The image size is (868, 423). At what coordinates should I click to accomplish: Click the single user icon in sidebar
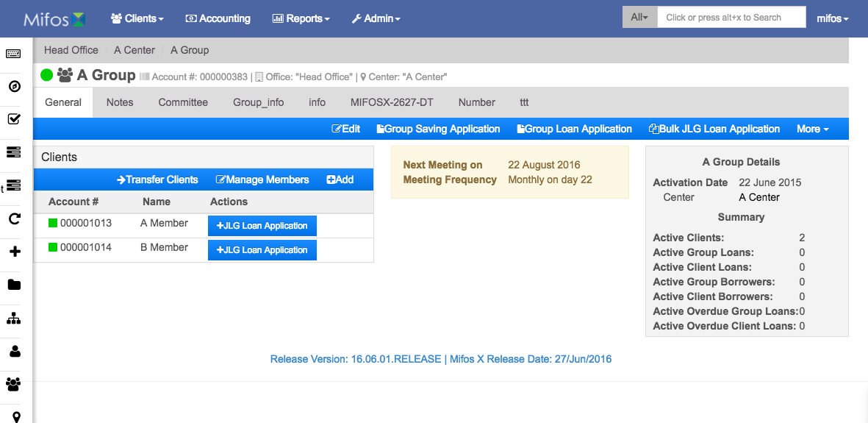click(15, 351)
